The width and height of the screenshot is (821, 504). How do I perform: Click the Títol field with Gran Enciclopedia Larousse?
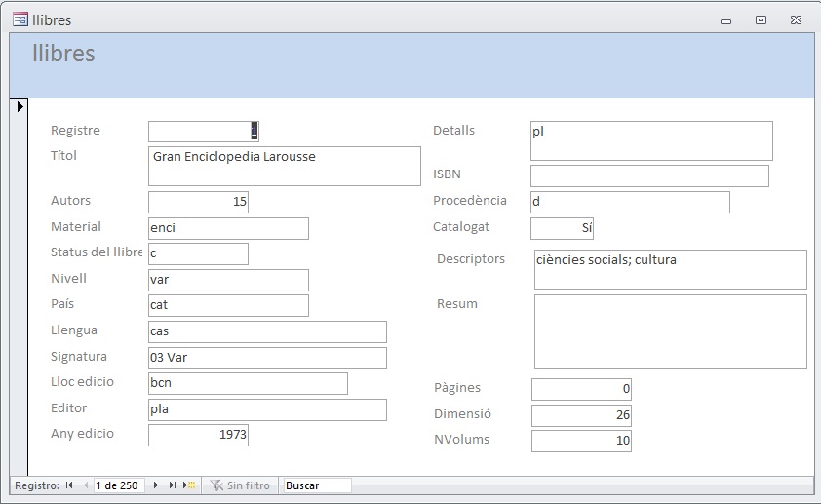pos(285,166)
